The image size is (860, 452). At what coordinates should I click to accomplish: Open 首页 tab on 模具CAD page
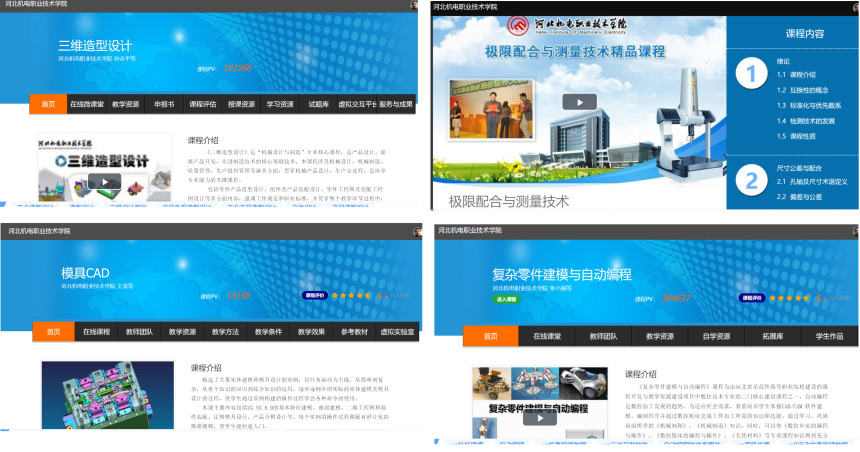(53, 332)
